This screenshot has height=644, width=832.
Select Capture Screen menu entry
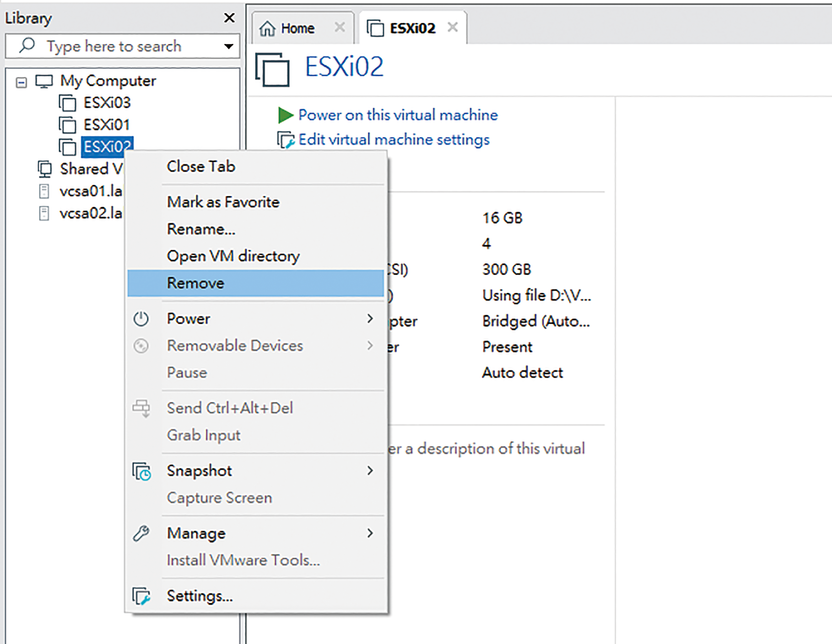(x=256, y=498)
